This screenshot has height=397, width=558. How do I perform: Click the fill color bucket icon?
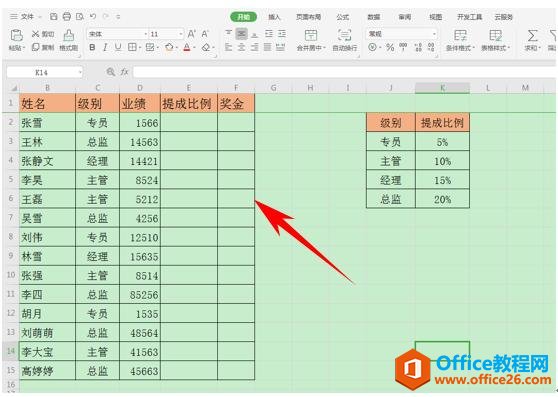pos(169,47)
